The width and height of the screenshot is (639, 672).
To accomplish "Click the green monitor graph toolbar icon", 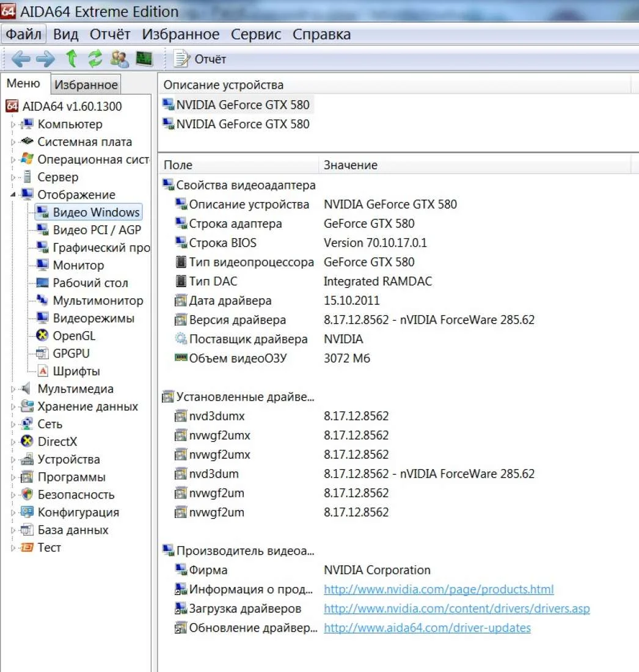I will coord(144,59).
